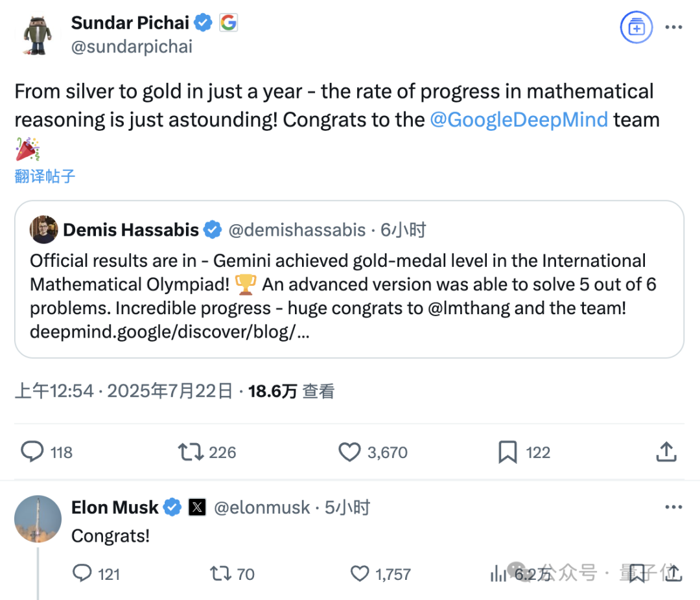Click the Grok add icon top right
700x600 pixels.
(x=635, y=28)
